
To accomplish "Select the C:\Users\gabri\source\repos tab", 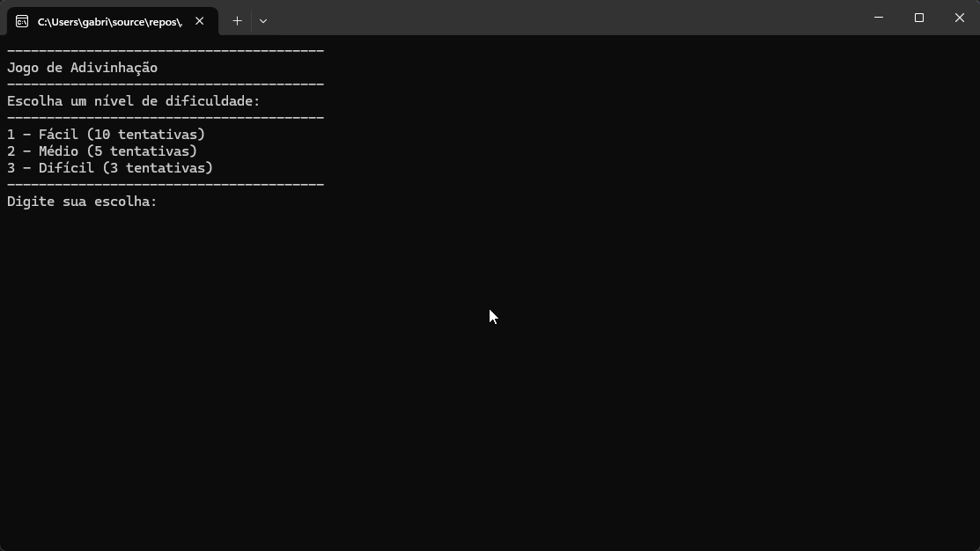I will click(113, 21).
